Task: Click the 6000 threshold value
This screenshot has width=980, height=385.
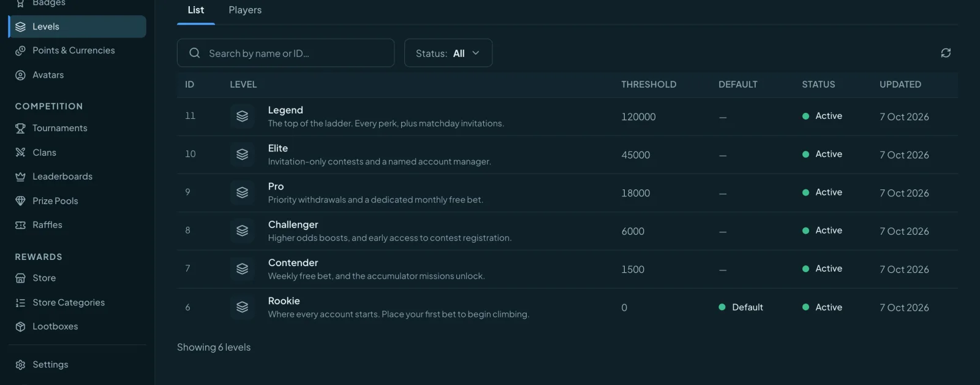Action: 633,231
